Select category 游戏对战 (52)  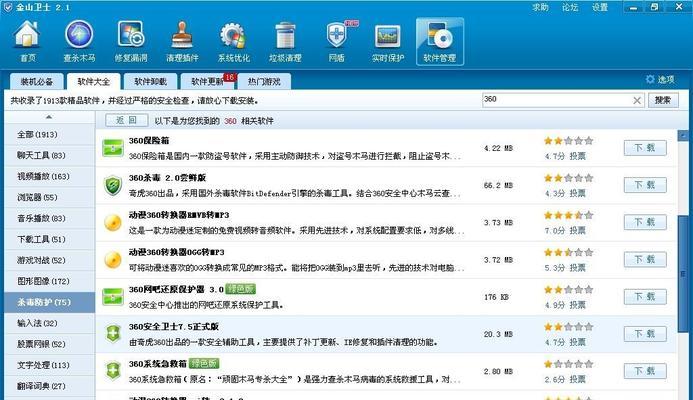click(x=50, y=260)
